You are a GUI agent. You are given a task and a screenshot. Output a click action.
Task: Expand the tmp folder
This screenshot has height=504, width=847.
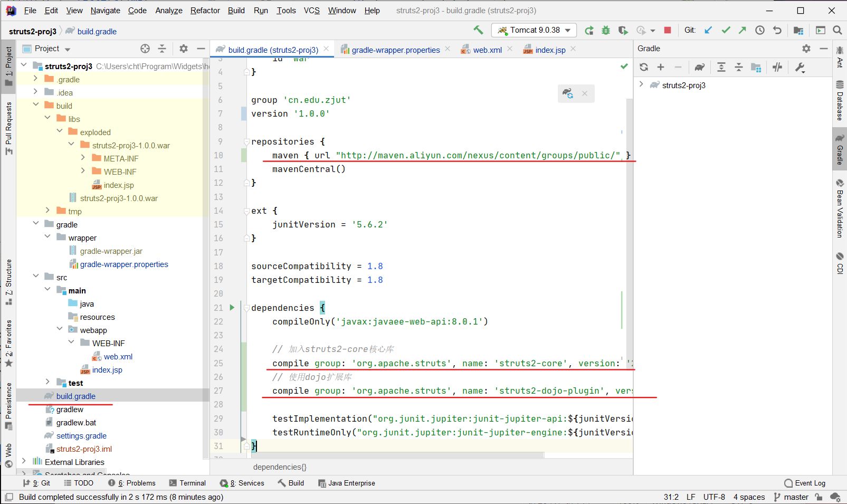47,211
